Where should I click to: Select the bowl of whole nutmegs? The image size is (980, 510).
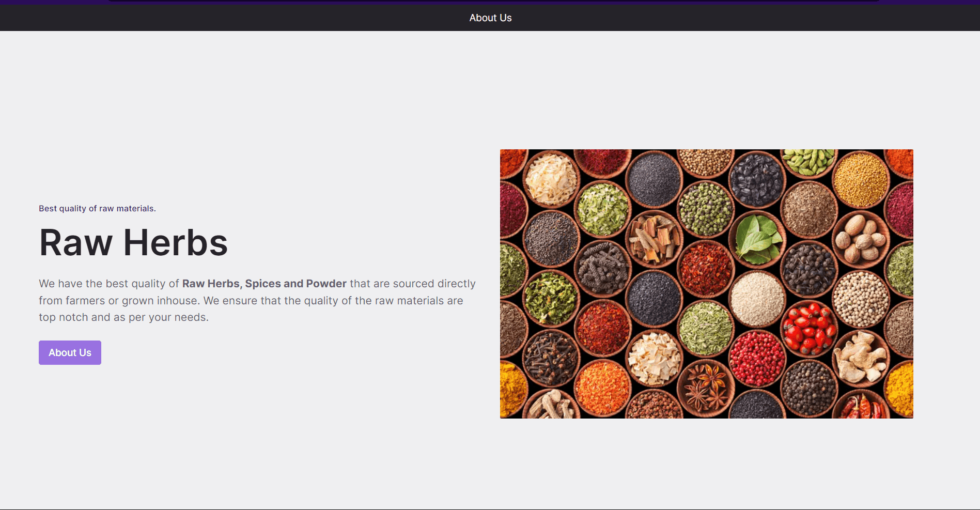click(x=860, y=239)
